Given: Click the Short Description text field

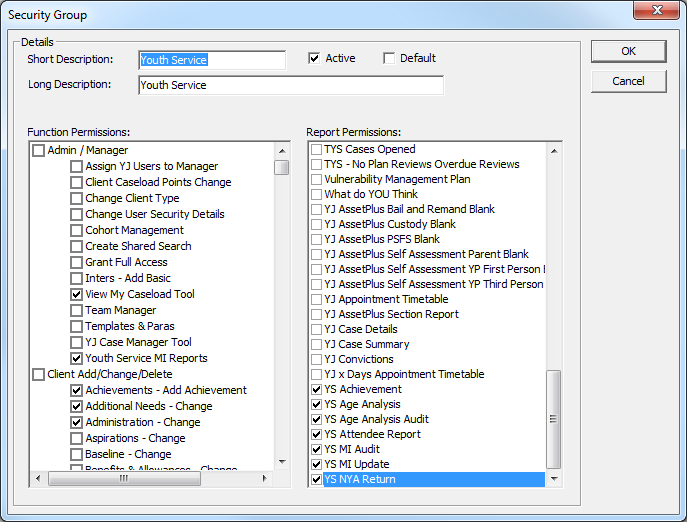Looking at the screenshot, I should tap(211, 60).
